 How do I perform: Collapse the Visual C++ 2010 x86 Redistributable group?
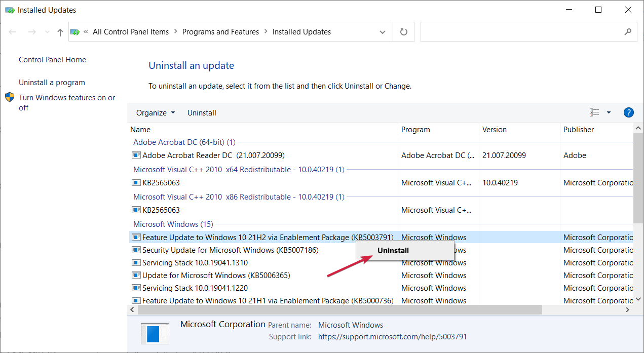[x=239, y=197]
